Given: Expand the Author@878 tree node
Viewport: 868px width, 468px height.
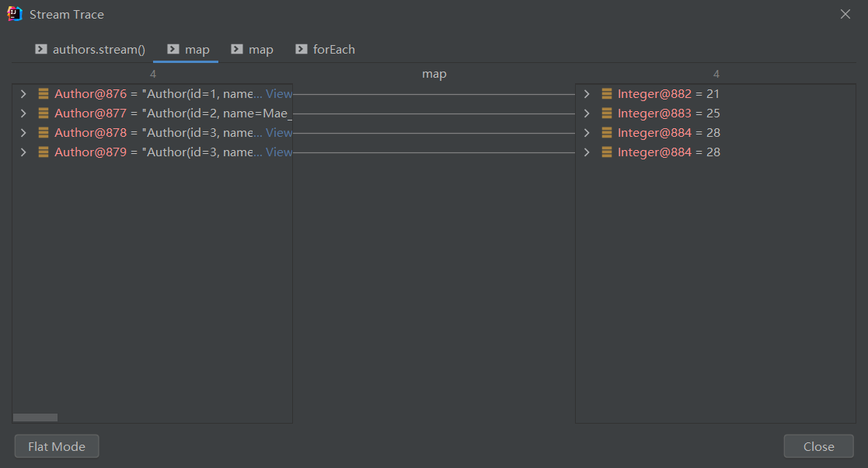Looking at the screenshot, I should [23, 133].
